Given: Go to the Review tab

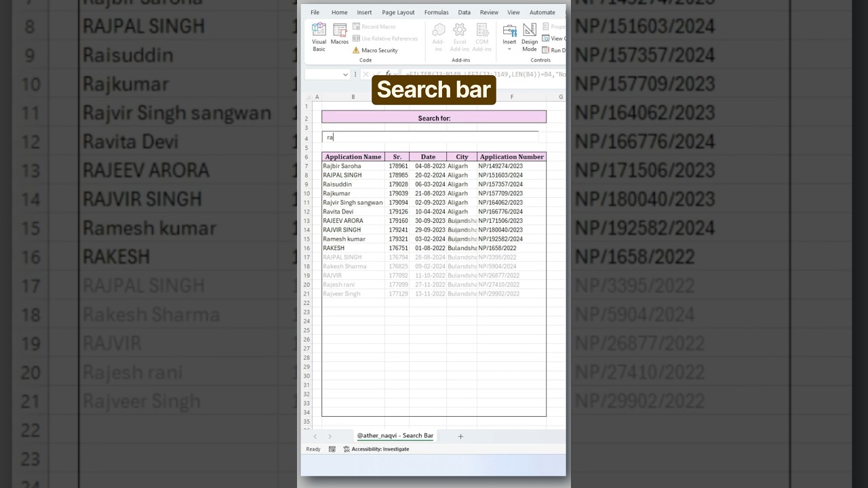Looking at the screenshot, I should tap(489, 12).
